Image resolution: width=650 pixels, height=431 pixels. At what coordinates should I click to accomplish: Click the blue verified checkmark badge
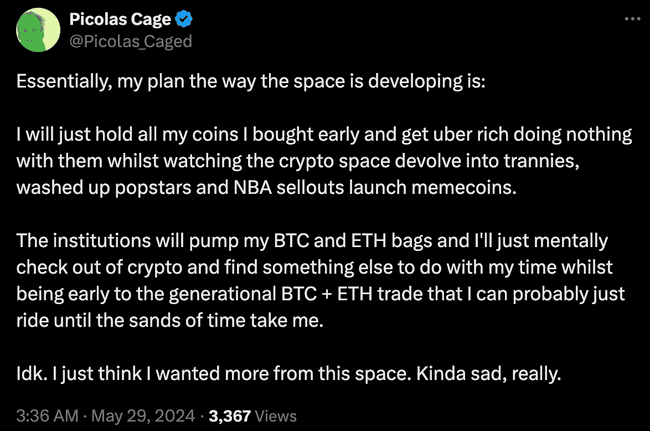(187, 20)
